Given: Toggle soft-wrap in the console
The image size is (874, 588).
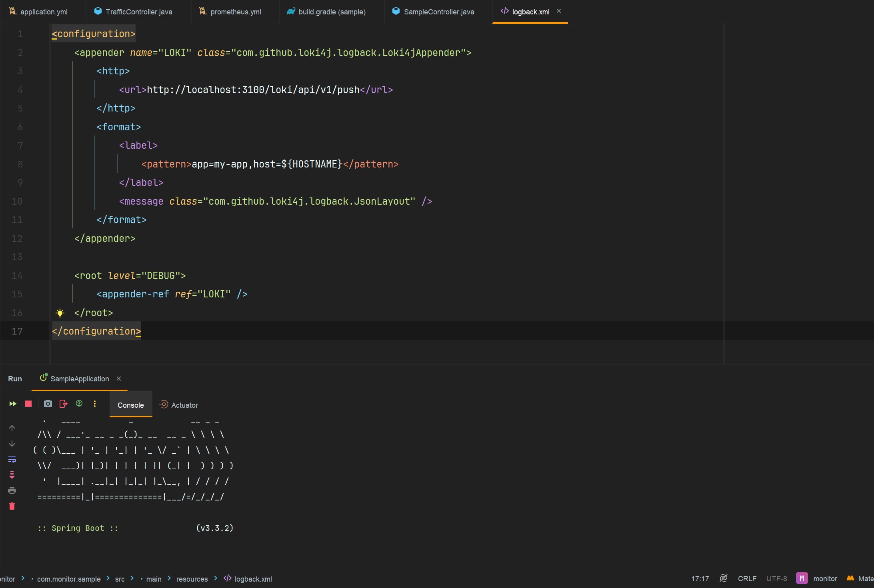Looking at the screenshot, I should point(12,459).
